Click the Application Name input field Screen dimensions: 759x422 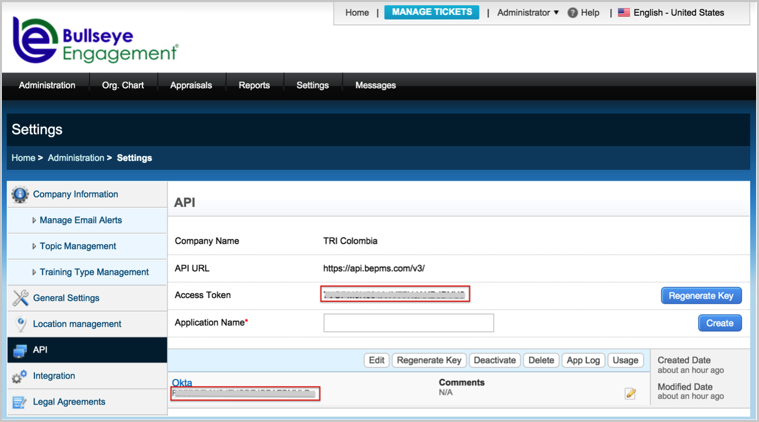pyautogui.click(x=408, y=323)
